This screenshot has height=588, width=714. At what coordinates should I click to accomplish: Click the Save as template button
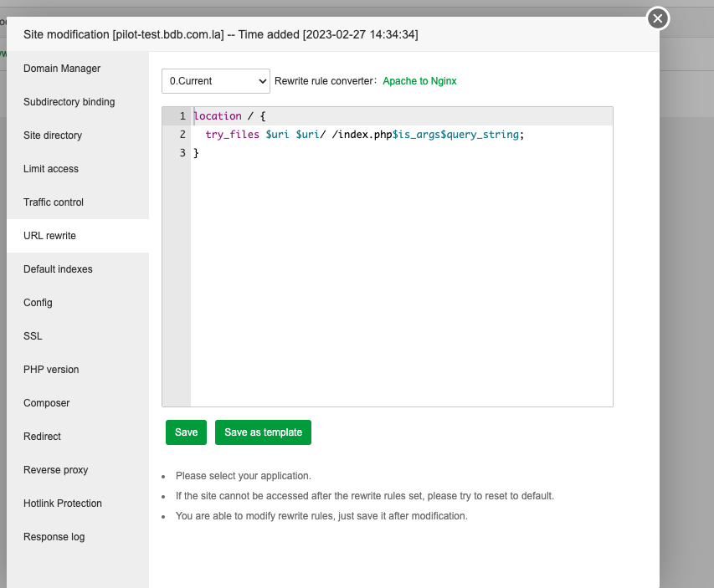coord(263,432)
